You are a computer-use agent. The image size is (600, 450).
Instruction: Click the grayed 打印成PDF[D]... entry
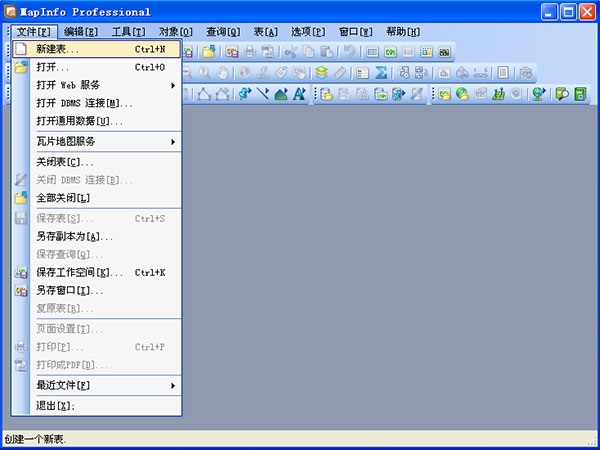pos(97,365)
